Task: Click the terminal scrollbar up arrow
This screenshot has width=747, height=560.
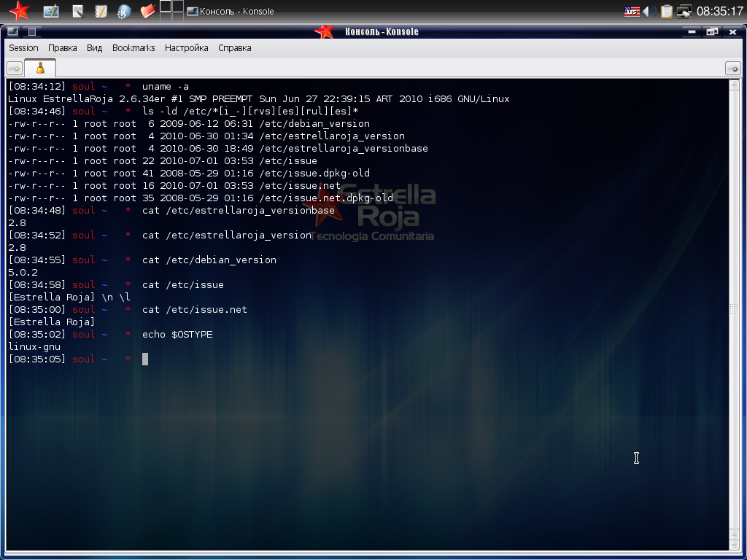Action: tap(734, 85)
